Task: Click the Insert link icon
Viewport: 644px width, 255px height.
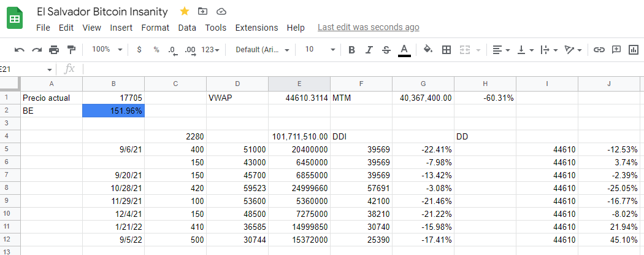Action: pyautogui.click(x=599, y=50)
